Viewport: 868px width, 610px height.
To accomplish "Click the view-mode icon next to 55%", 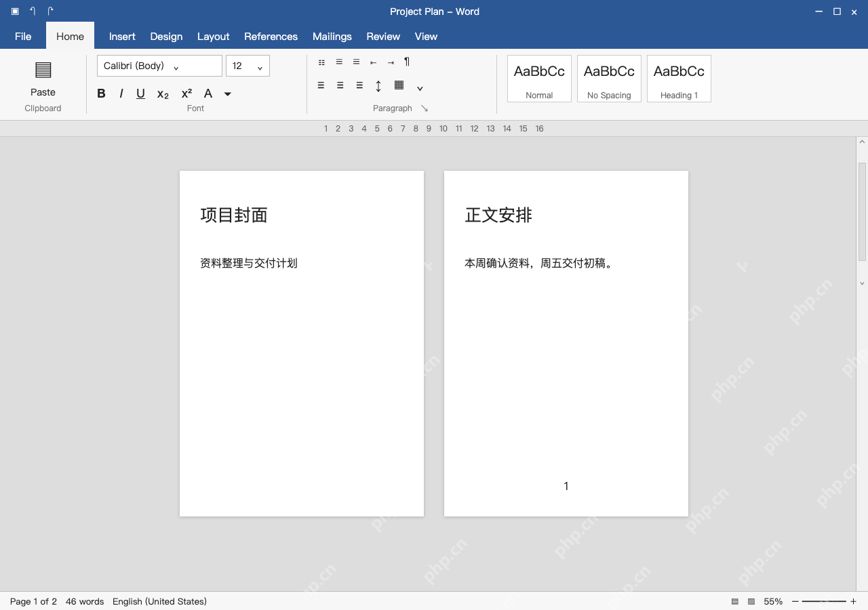I will pos(751,601).
